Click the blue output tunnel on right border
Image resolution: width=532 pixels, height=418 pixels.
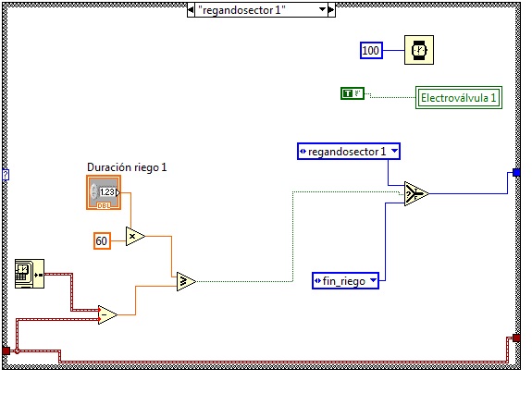[516, 173]
